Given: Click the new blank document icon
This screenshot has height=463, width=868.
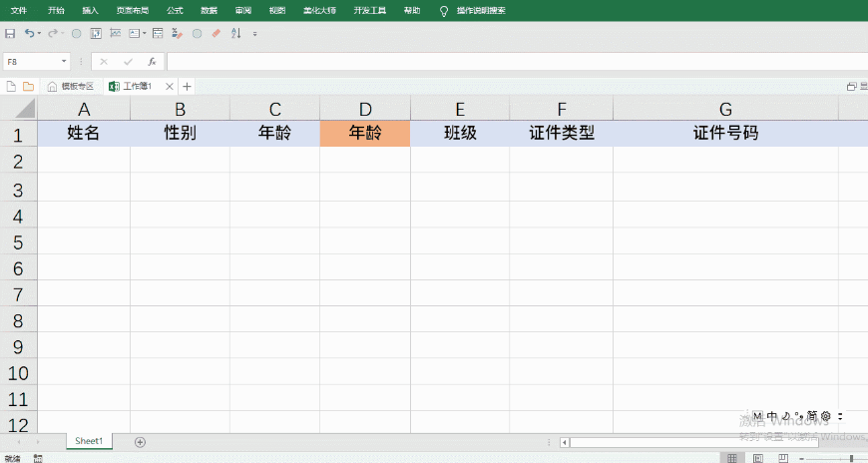Looking at the screenshot, I should [x=11, y=87].
